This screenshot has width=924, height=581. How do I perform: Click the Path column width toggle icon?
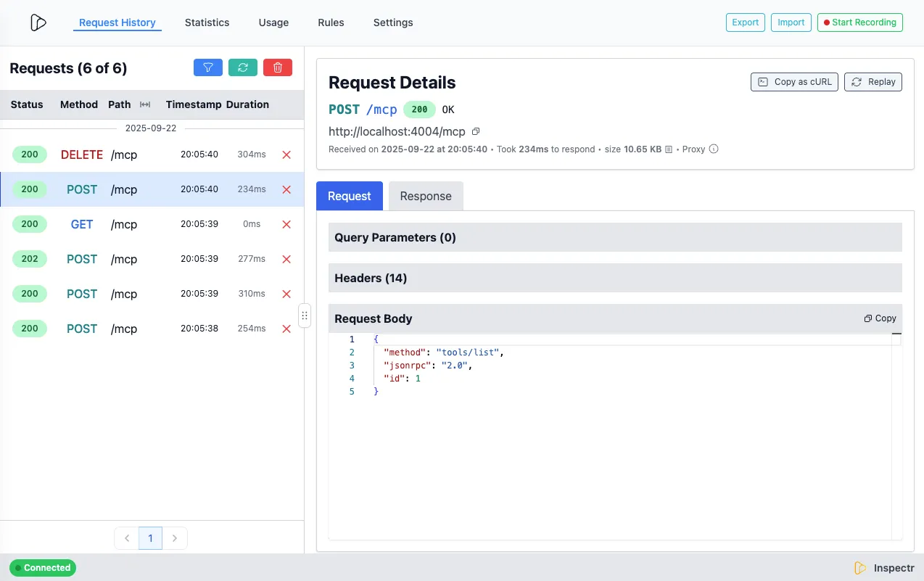point(145,104)
